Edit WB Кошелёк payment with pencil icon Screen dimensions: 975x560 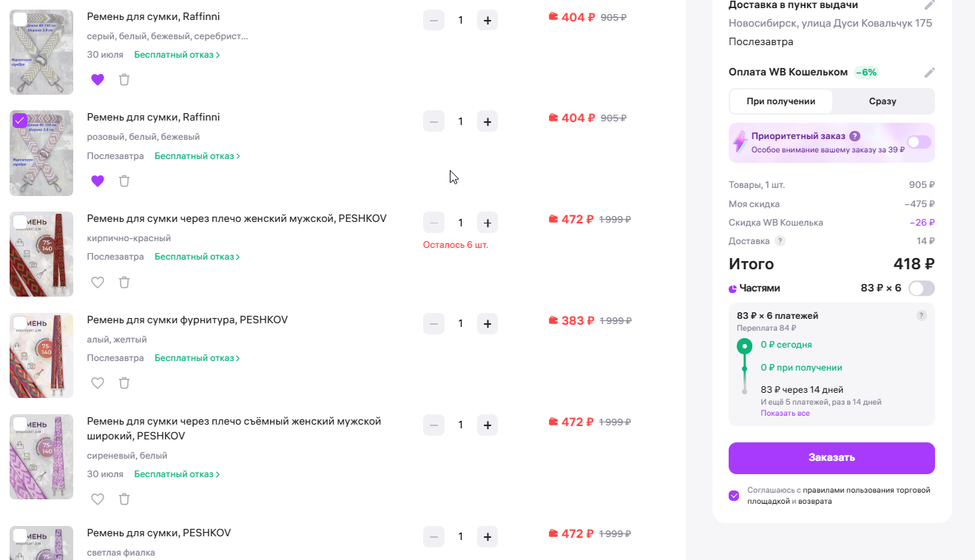coord(930,72)
